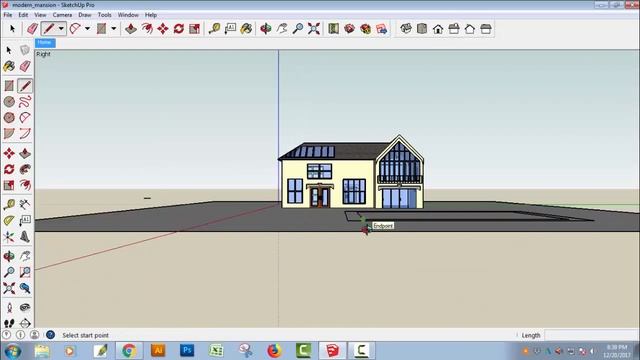Switch to Front view house icon
640x360 pixels.
pyautogui.click(x=438, y=29)
